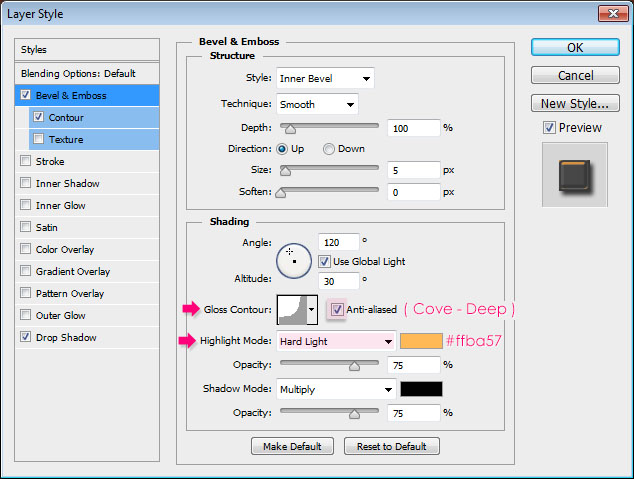Click the Cancel button

[575, 75]
